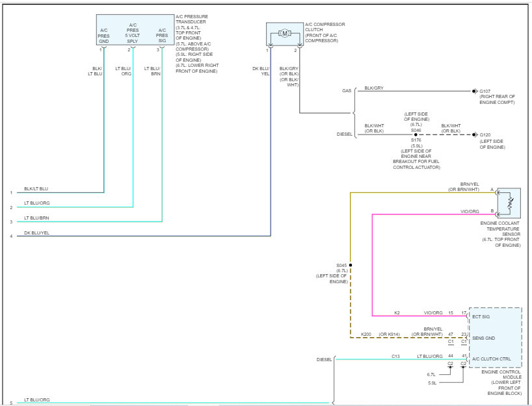Click pin number 44 on the ECM connector

click(x=451, y=356)
